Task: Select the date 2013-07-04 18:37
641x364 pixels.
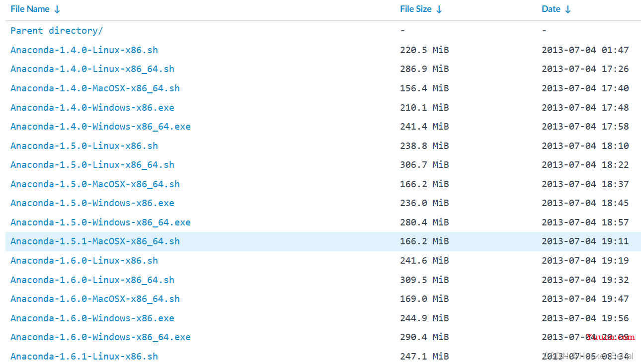Action: tap(585, 184)
